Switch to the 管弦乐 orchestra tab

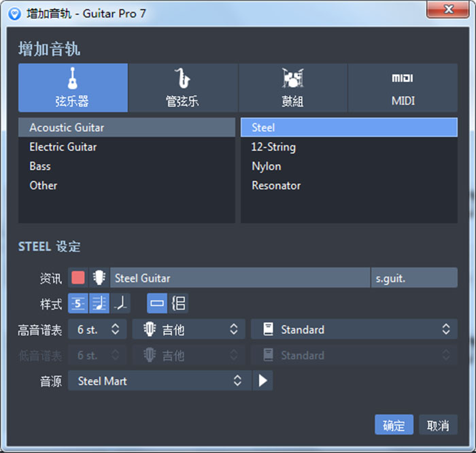click(183, 88)
